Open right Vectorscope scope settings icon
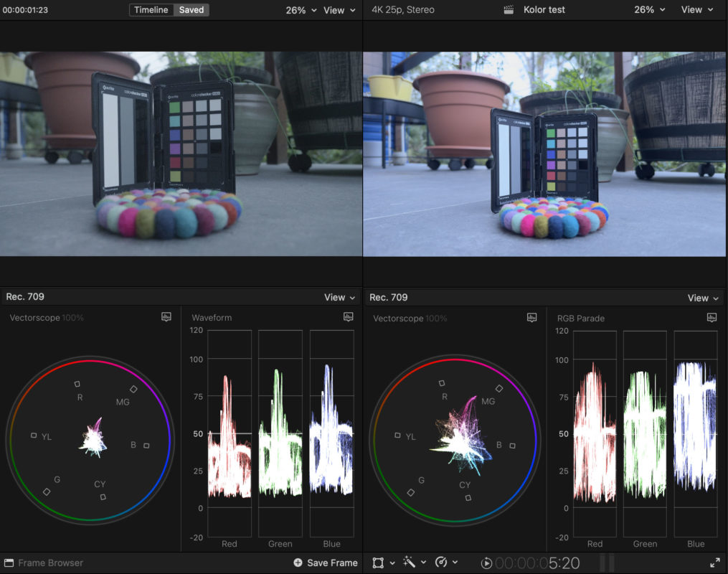The height and width of the screenshot is (574, 728). [532, 318]
